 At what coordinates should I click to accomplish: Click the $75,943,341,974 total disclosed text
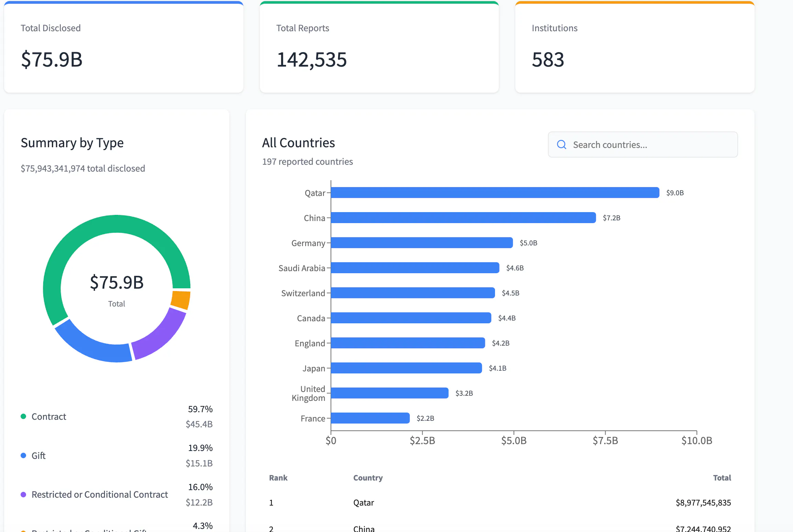point(83,169)
